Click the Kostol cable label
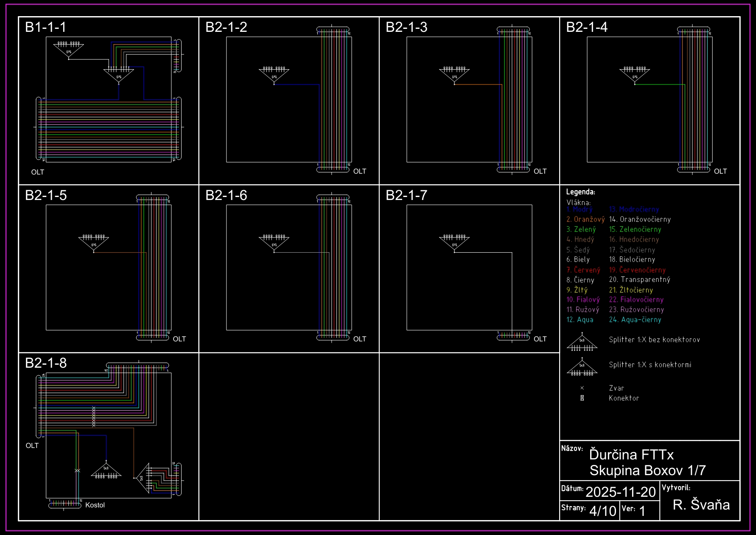Viewport: 756px width, 535px height. (95, 505)
